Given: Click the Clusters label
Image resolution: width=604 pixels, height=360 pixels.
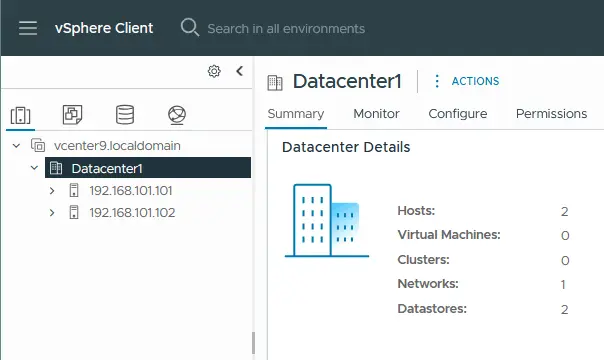Looking at the screenshot, I should click(x=423, y=260).
